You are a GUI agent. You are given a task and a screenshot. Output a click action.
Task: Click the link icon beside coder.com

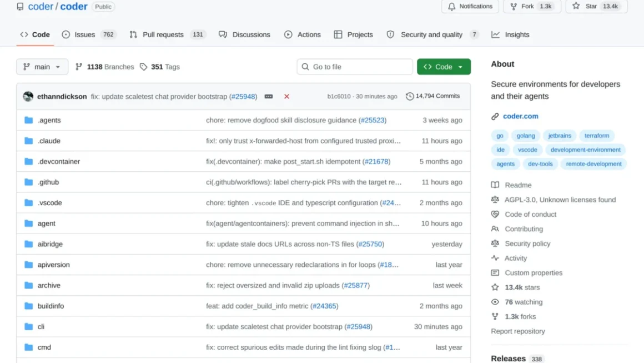(495, 116)
